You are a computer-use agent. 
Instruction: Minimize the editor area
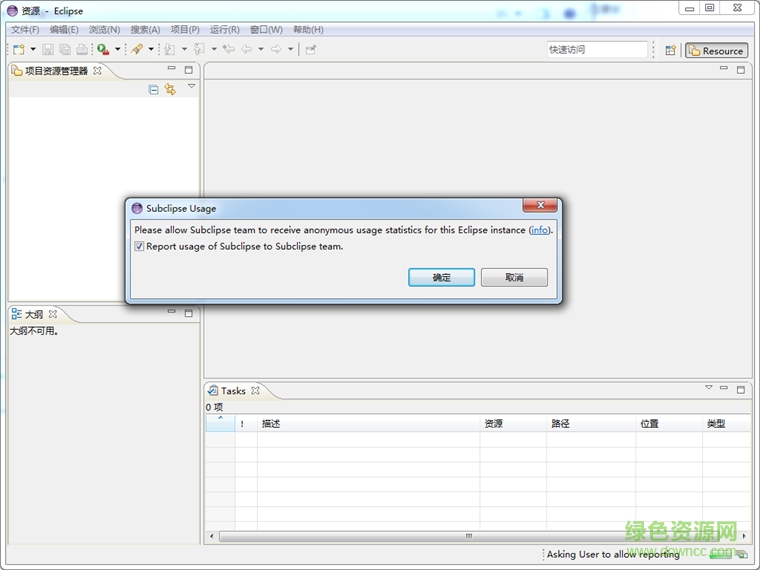pos(724,68)
